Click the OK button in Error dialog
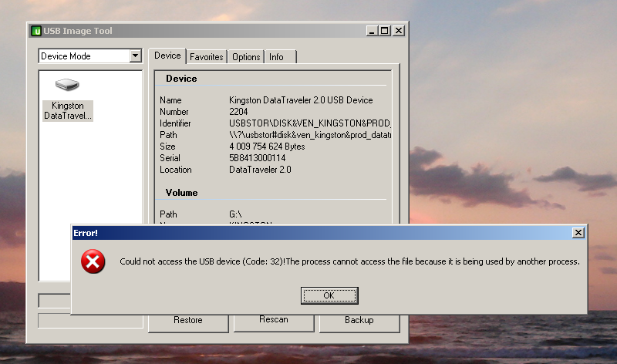Screen dimensions: 617x364 click(329, 295)
